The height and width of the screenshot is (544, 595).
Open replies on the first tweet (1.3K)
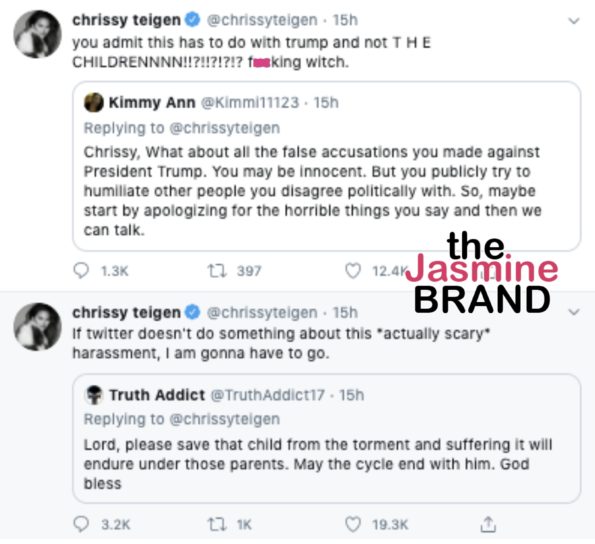point(81,271)
